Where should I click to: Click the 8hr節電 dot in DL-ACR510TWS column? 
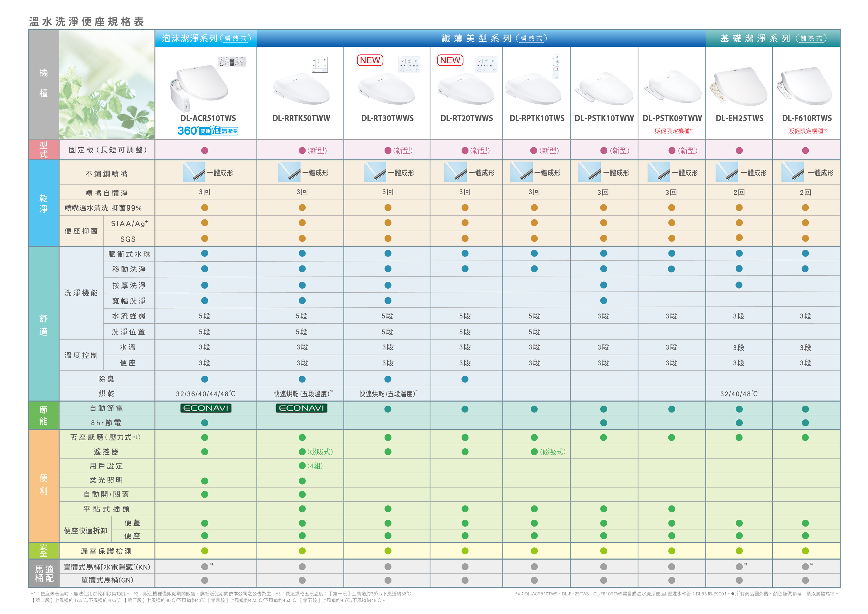pyautogui.click(x=205, y=423)
